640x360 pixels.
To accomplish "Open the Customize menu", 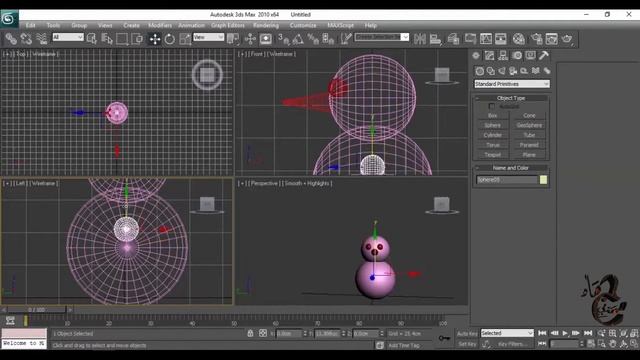I will tap(303, 25).
